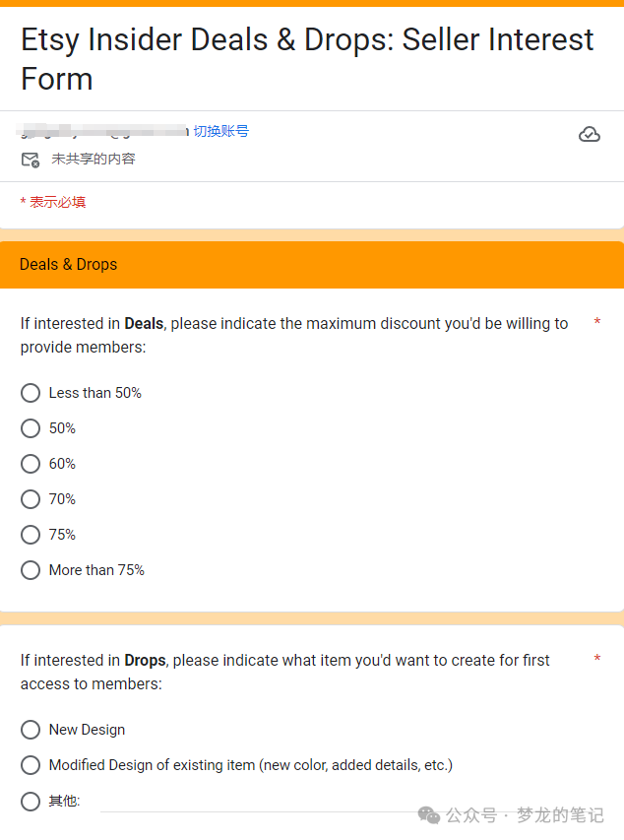Choose the 75% discount option
Image resolution: width=624 pixels, height=840 pixels.
click(x=31, y=534)
